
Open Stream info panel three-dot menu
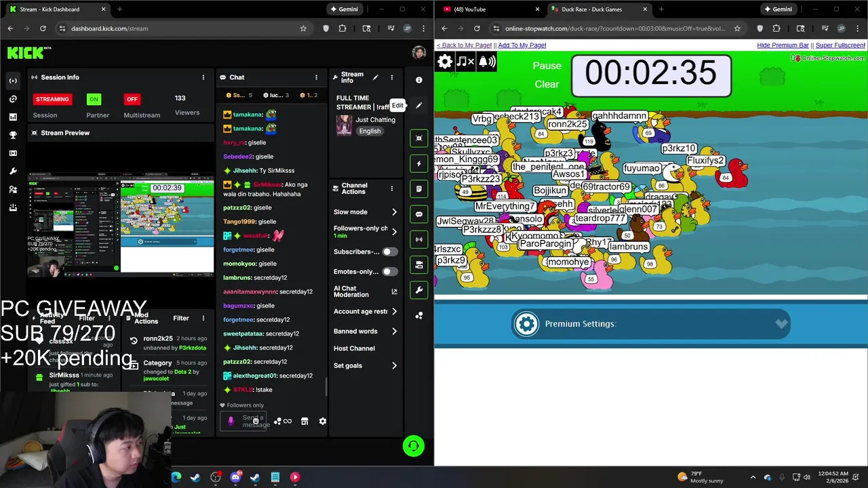pyautogui.click(x=391, y=77)
